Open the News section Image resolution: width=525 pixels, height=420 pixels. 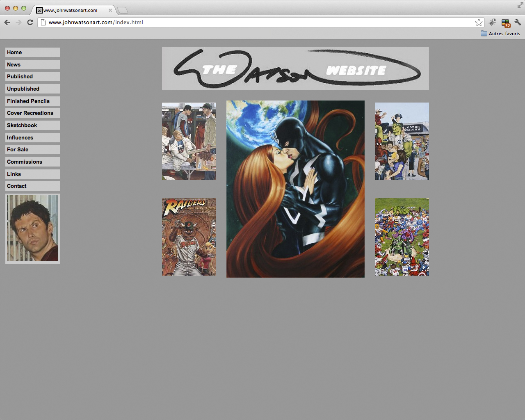tap(33, 65)
